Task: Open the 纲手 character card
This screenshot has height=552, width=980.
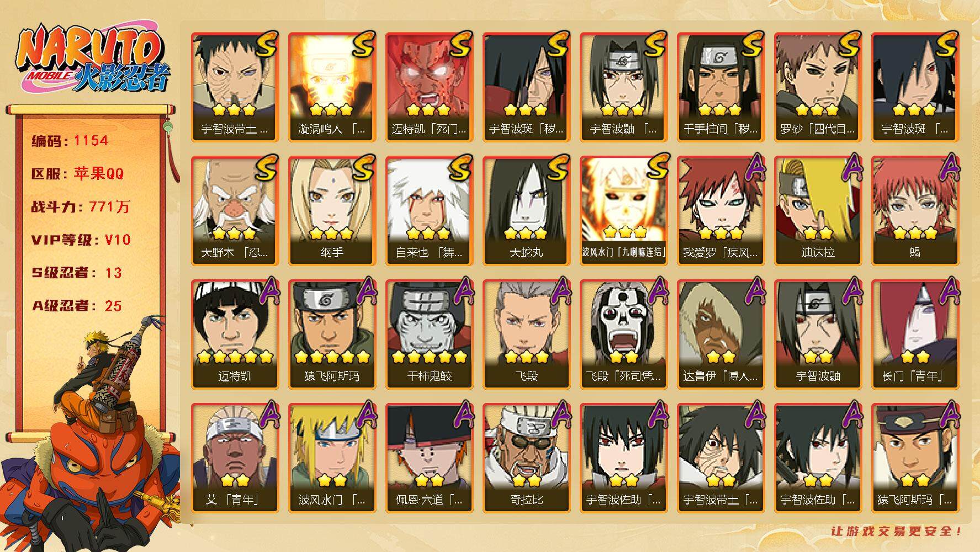Action: coord(332,211)
